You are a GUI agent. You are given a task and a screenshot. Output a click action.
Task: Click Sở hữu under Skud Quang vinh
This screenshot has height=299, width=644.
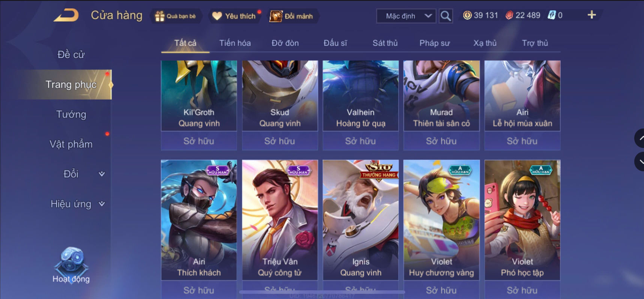(x=280, y=141)
